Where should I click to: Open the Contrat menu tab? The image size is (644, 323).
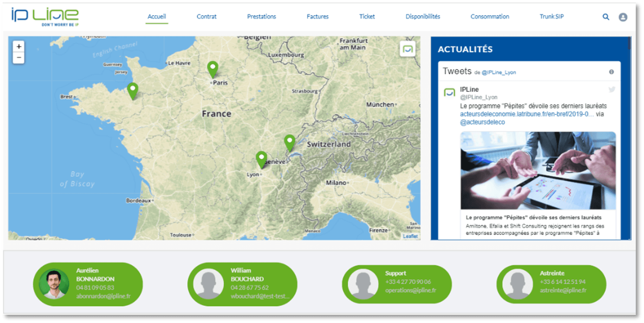pyautogui.click(x=206, y=16)
